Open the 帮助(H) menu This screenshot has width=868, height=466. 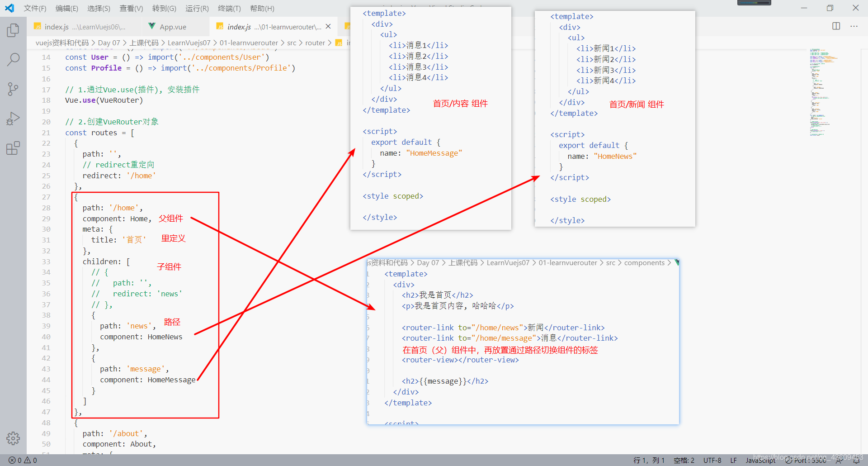pos(262,8)
